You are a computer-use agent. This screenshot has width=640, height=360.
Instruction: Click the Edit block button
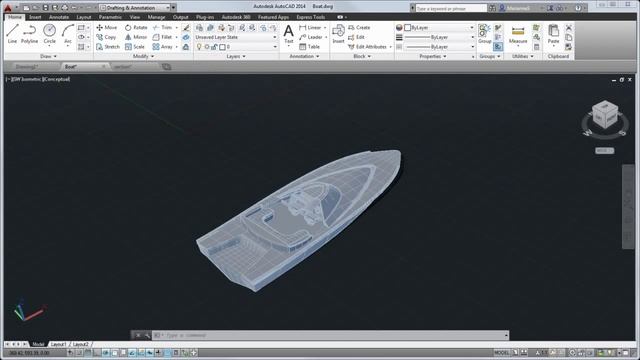coord(356,37)
